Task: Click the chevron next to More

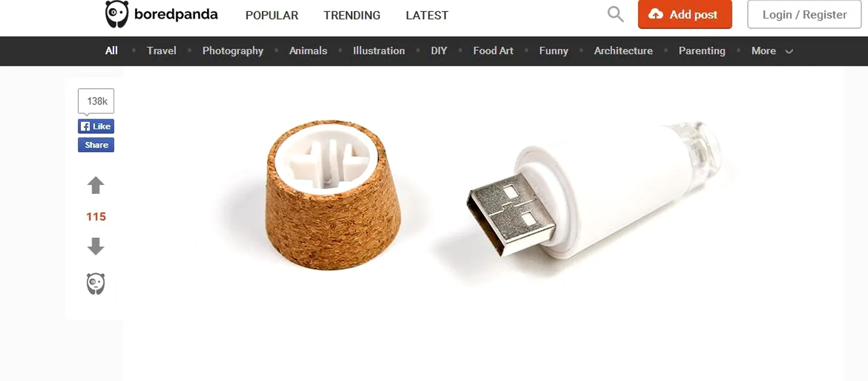Action: pyautogui.click(x=789, y=51)
